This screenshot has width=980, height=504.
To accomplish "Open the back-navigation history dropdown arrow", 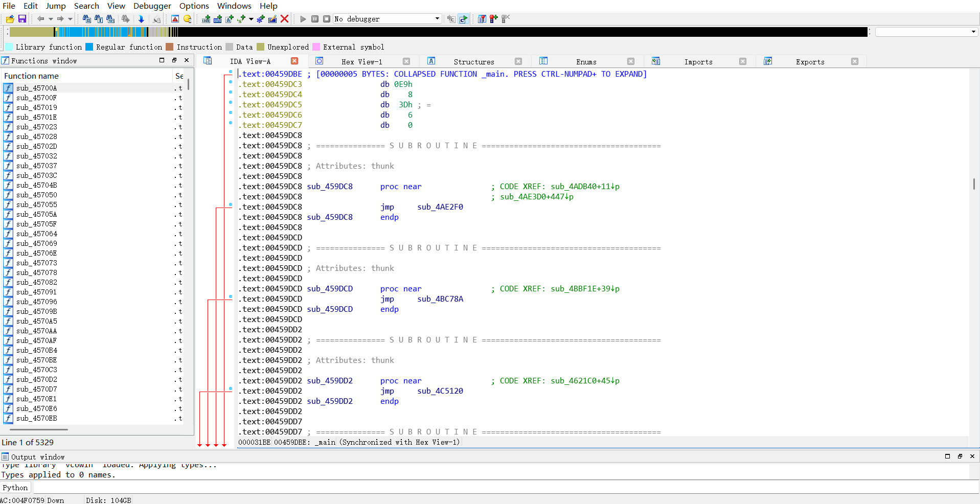I will tap(51, 19).
